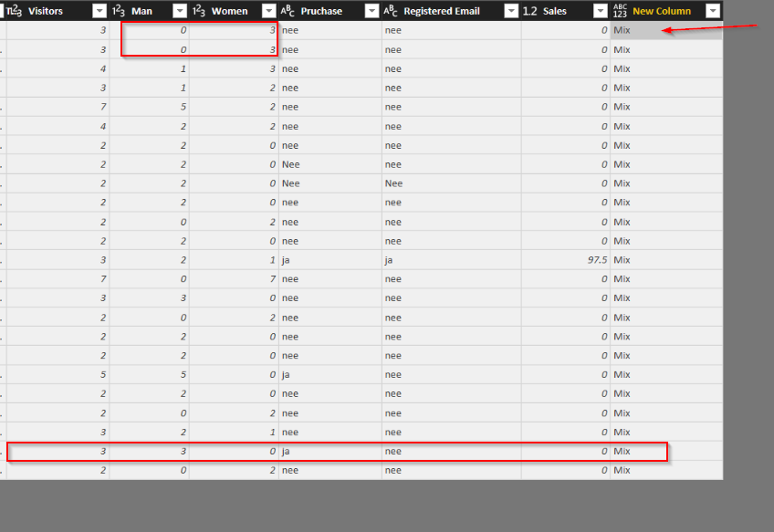The image size is (774, 532).
Task: Open the New Column filter dropdown
Action: [x=713, y=11]
